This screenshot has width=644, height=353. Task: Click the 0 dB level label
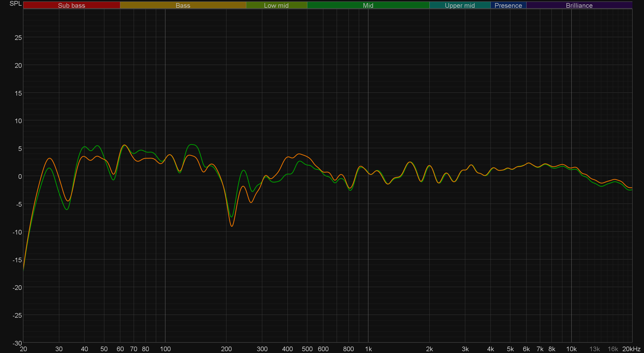20,176
